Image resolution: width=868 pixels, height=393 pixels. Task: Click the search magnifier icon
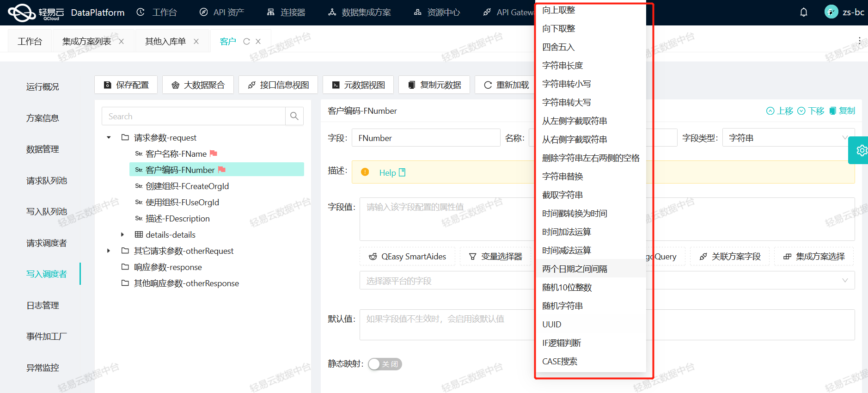(x=294, y=116)
